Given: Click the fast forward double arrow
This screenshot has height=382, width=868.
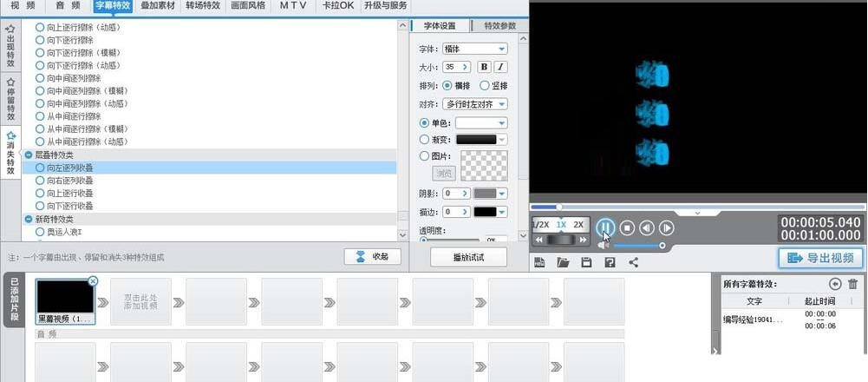Looking at the screenshot, I should [x=582, y=240].
